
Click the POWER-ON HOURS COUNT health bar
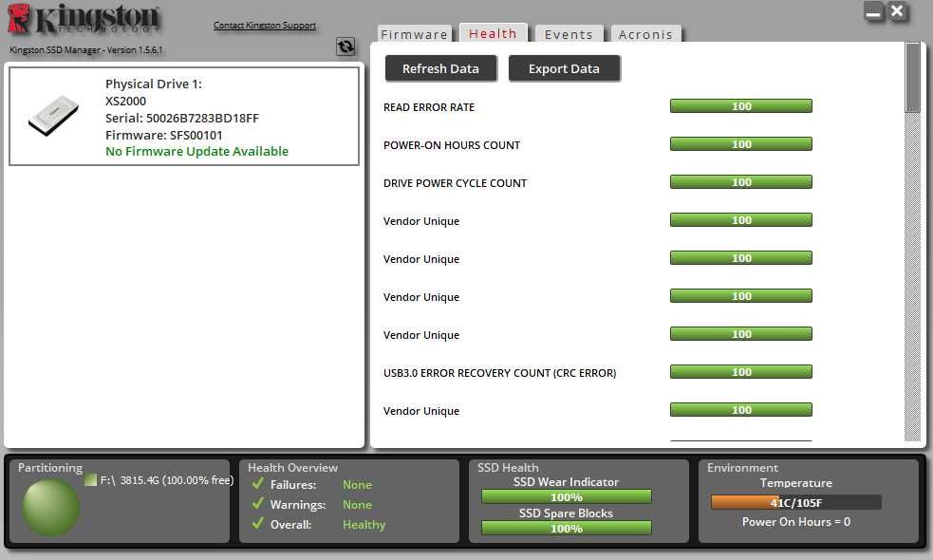(x=741, y=144)
